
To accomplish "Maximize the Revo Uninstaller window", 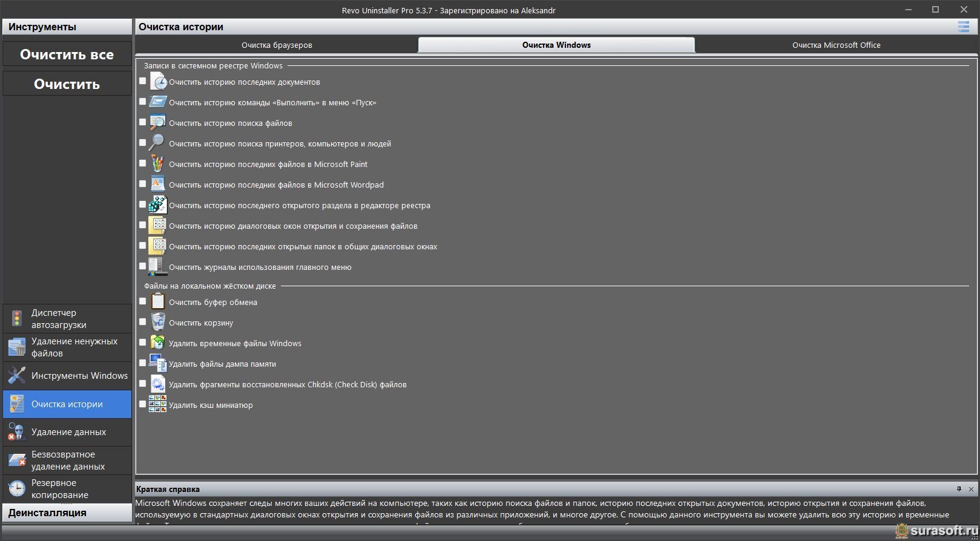I will coord(935,9).
